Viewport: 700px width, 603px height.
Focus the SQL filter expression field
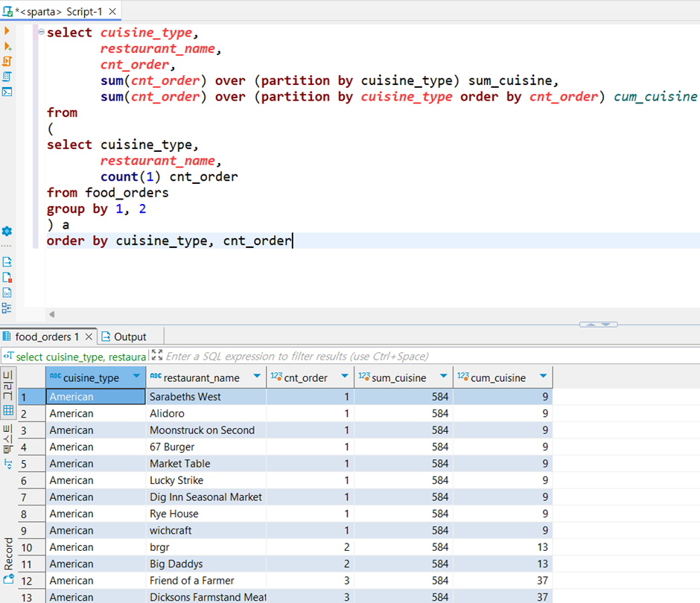click(297, 356)
